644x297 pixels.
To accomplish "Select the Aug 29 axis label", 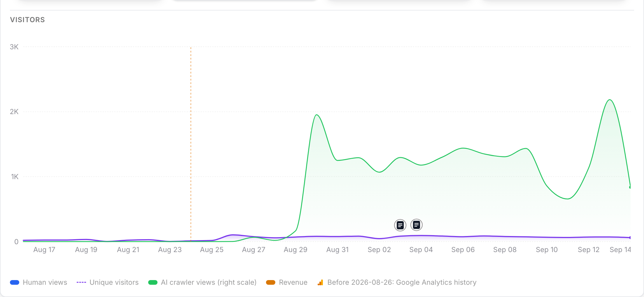I will [x=295, y=250].
